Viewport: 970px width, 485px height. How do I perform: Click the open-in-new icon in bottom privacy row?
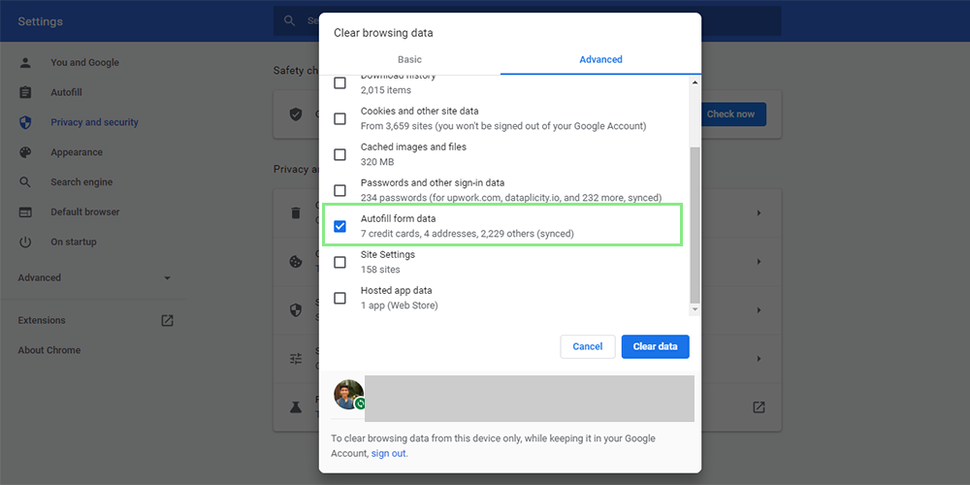click(x=758, y=407)
